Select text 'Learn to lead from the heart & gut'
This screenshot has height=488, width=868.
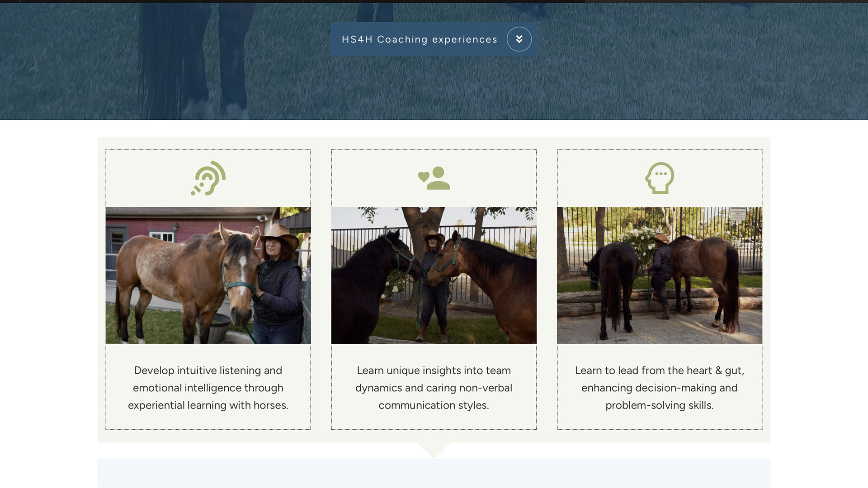pos(659,371)
